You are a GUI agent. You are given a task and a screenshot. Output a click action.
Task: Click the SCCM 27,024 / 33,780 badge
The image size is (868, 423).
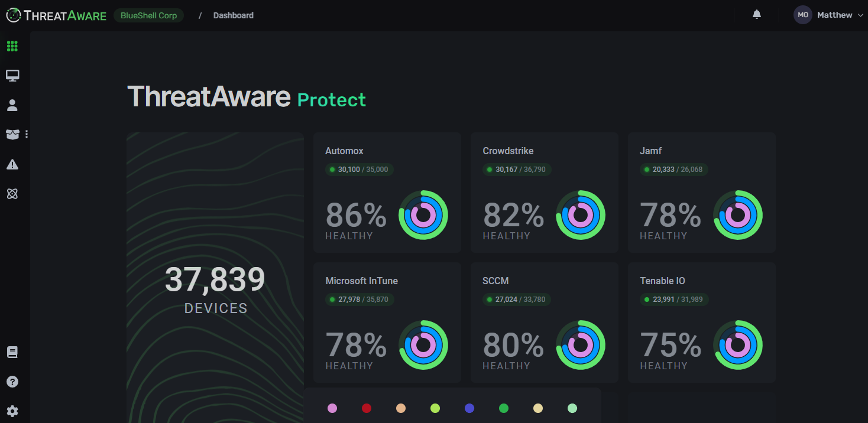click(517, 300)
